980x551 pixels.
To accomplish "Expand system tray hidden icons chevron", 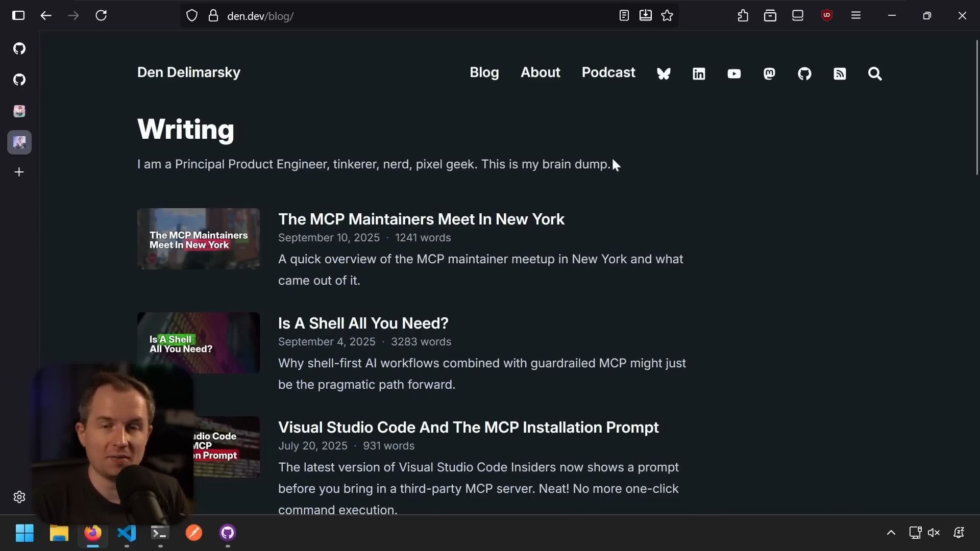I will pyautogui.click(x=891, y=533).
